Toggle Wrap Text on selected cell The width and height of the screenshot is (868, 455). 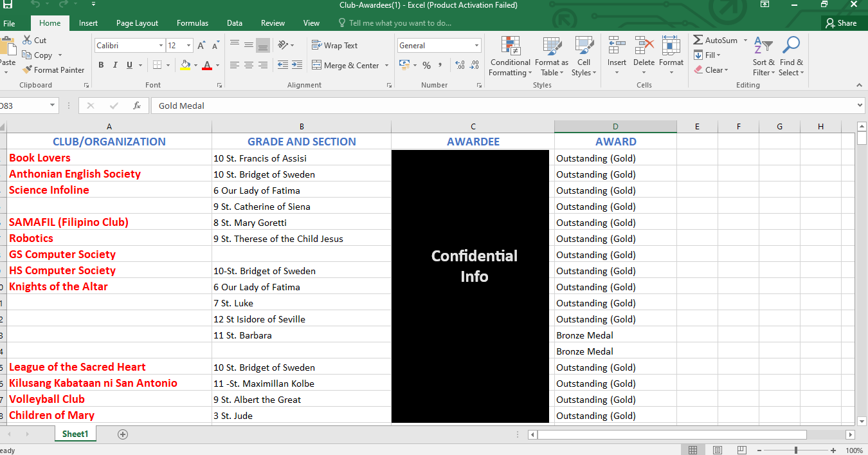click(334, 46)
